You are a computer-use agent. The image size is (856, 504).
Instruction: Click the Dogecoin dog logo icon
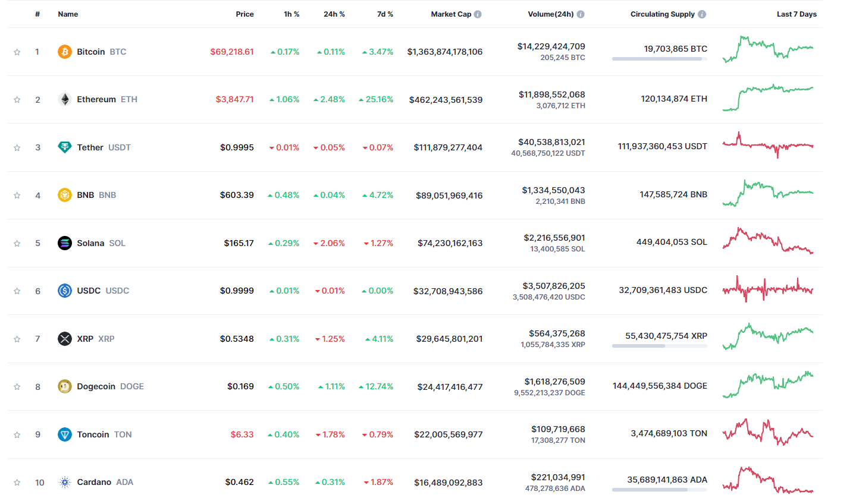tap(65, 386)
